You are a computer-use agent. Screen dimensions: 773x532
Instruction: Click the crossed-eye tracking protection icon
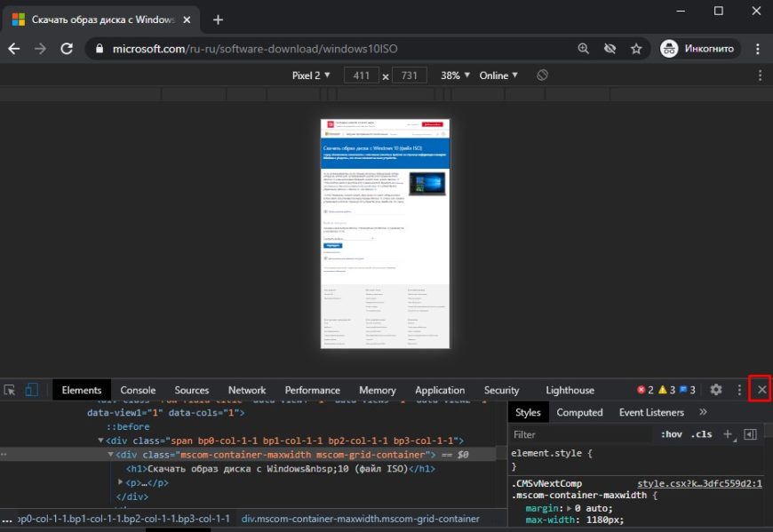pyautogui.click(x=610, y=48)
